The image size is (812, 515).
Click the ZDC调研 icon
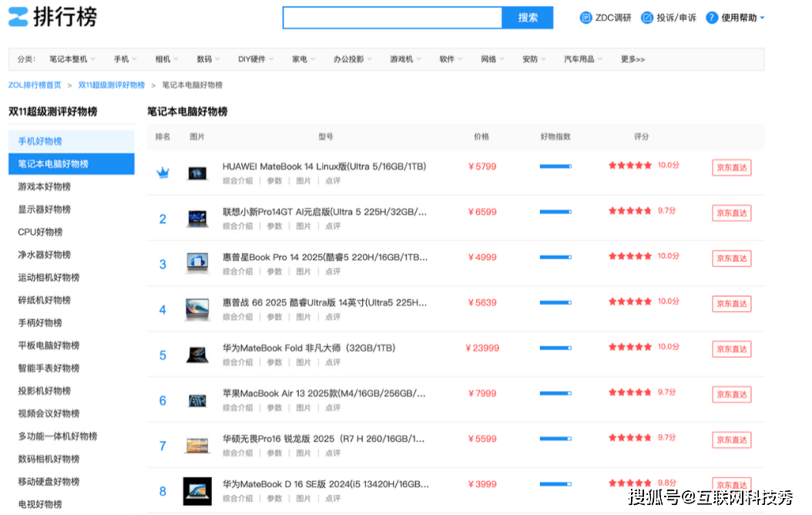(586, 18)
